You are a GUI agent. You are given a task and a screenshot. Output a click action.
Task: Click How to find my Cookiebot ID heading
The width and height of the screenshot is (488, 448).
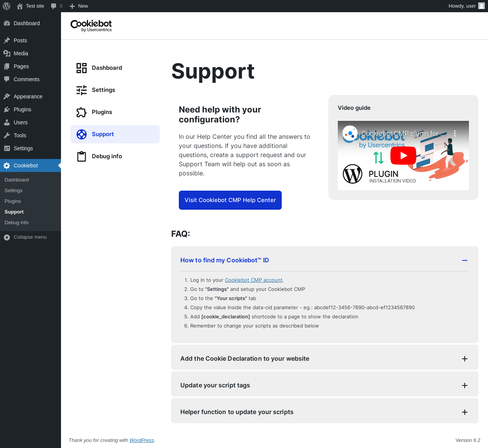pyautogui.click(x=225, y=260)
